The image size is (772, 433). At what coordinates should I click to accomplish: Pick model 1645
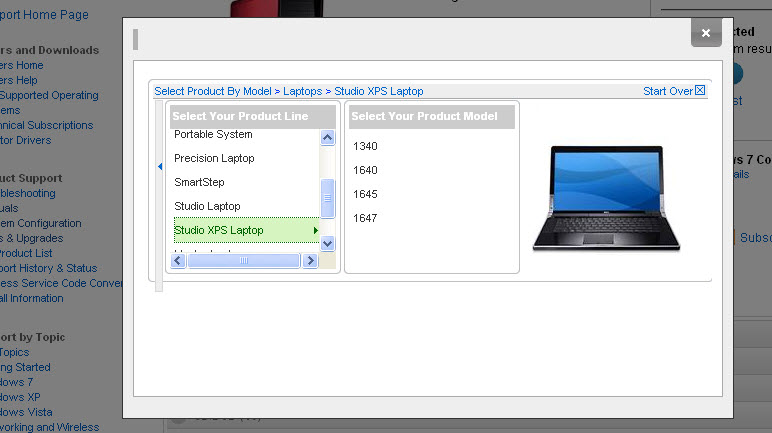pos(365,194)
